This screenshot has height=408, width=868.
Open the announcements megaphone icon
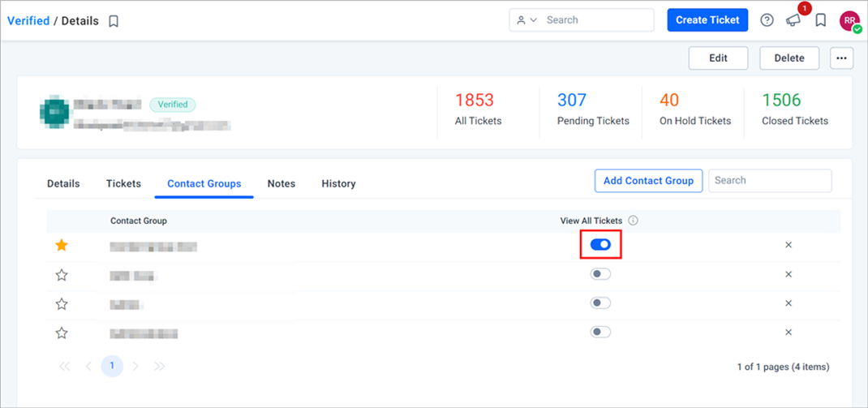tap(793, 20)
